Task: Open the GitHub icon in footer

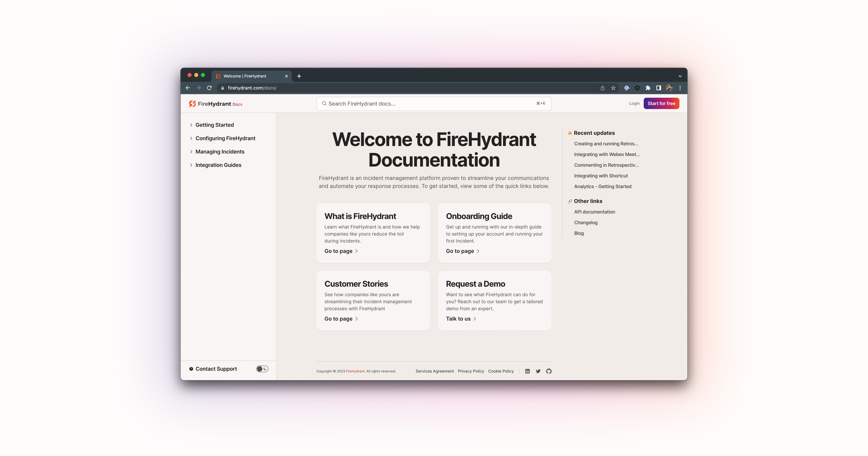Action: click(x=549, y=371)
